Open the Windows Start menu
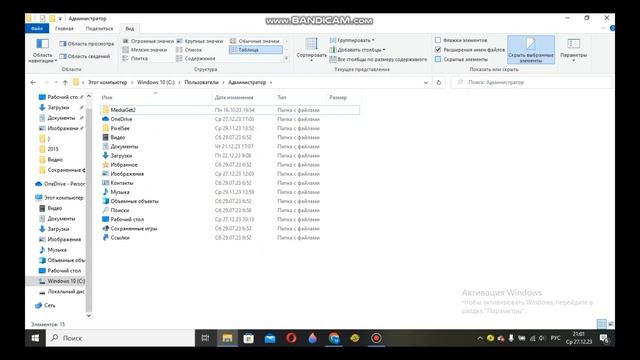The image size is (640, 360). pyautogui.click(x=36, y=338)
